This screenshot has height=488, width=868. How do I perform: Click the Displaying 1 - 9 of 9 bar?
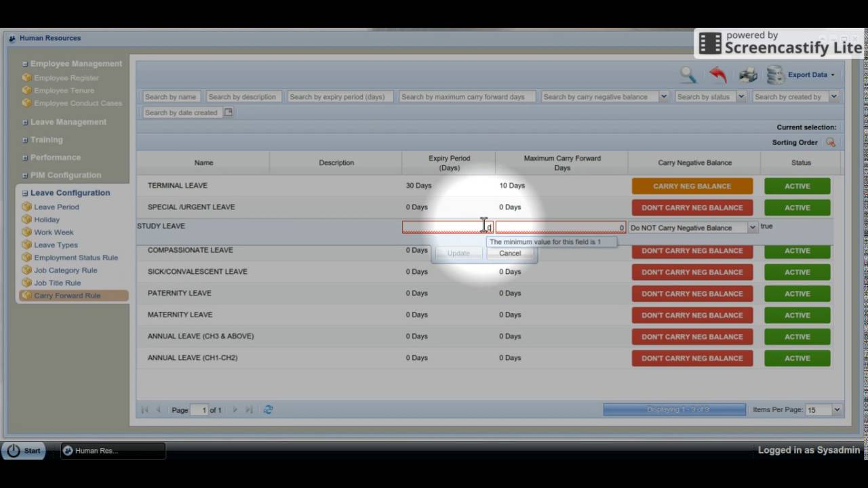(x=674, y=409)
